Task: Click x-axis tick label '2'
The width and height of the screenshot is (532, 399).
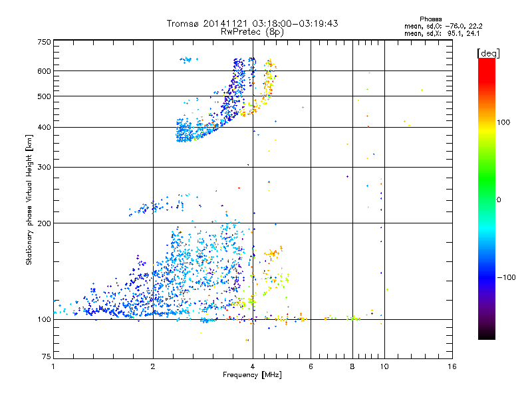Action: (x=153, y=366)
